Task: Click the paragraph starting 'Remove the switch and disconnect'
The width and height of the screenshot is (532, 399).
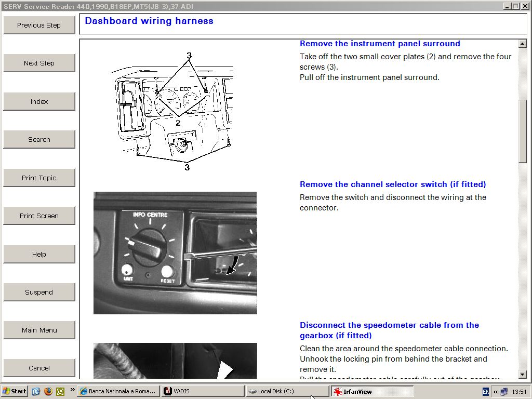Action: click(x=393, y=203)
